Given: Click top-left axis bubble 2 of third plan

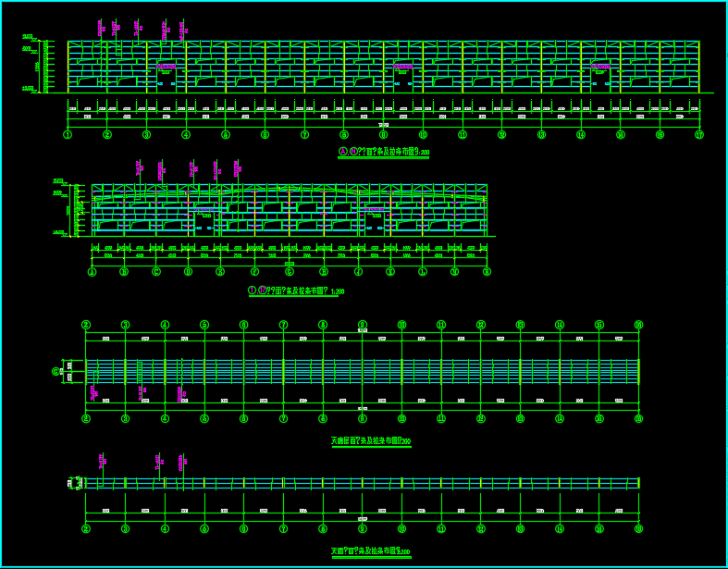Looking at the screenshot, I should pyautogui.click(x=86, y=325).
